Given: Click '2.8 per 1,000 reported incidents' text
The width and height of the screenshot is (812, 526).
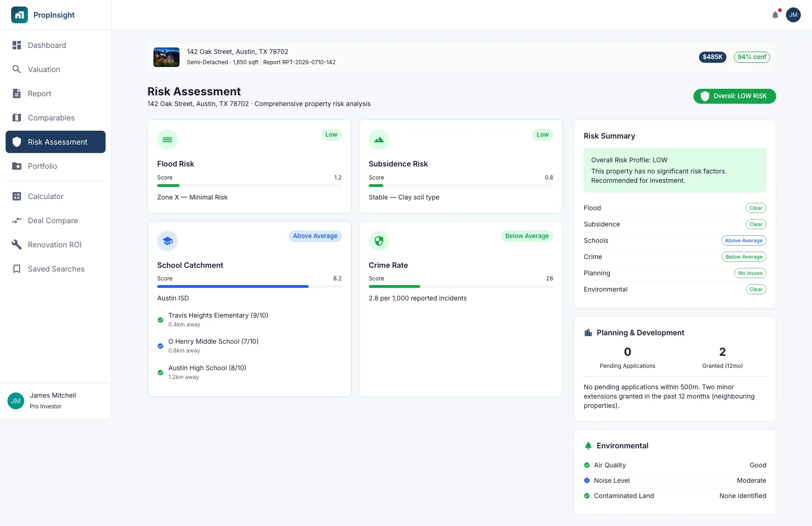Looking at the screenshot, I should pyautogui.click(x=418, y=298).
